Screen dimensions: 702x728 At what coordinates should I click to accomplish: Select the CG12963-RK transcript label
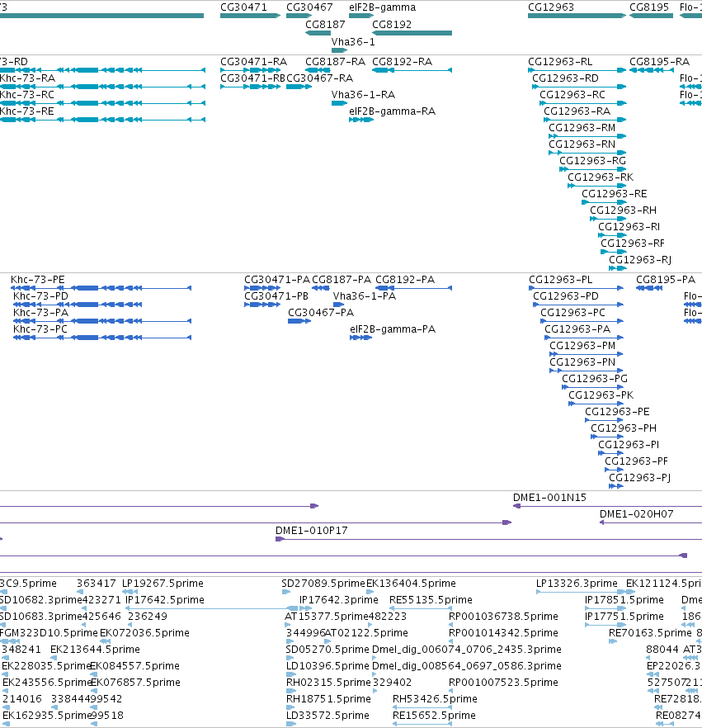tap(601, 177)
